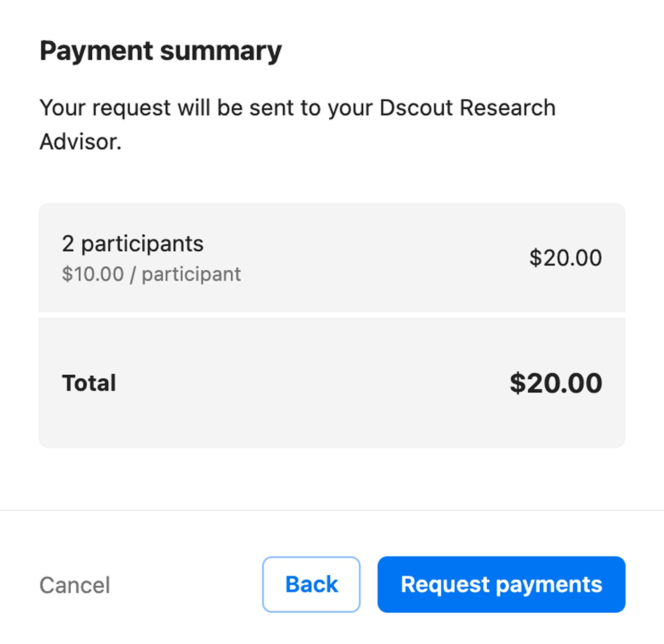Click the horizontal divider above the footer buttons

pos(331,510)
